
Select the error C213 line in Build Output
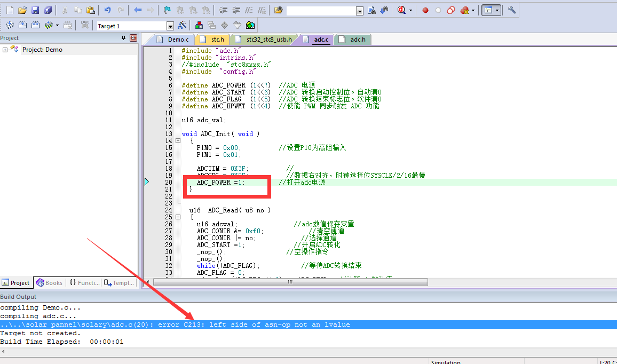(308, 325)
